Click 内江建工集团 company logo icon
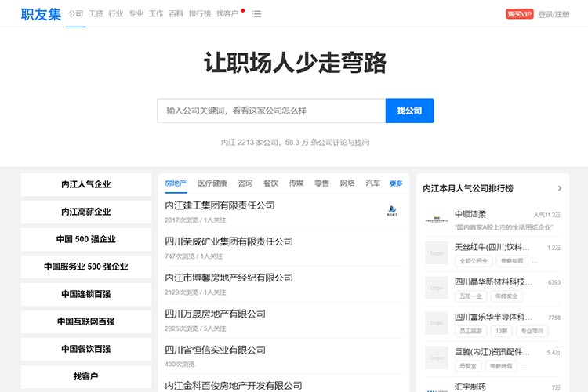 click(392, 210)
